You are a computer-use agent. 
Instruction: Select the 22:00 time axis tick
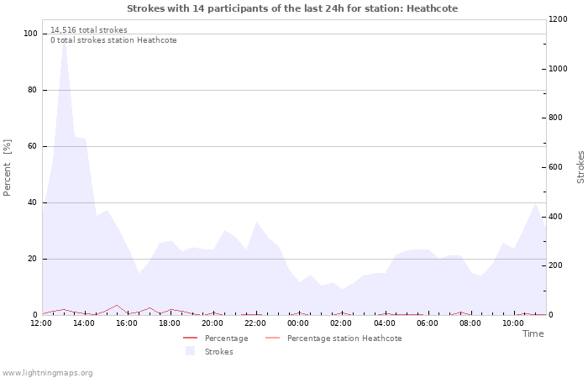pyautogui.click(x=255, y=323)
